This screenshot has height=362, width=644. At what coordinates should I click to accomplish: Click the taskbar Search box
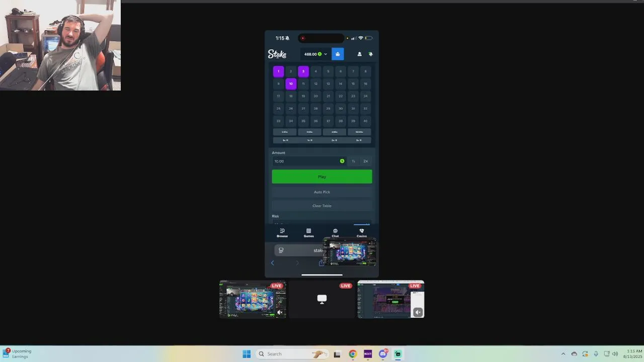291,354
